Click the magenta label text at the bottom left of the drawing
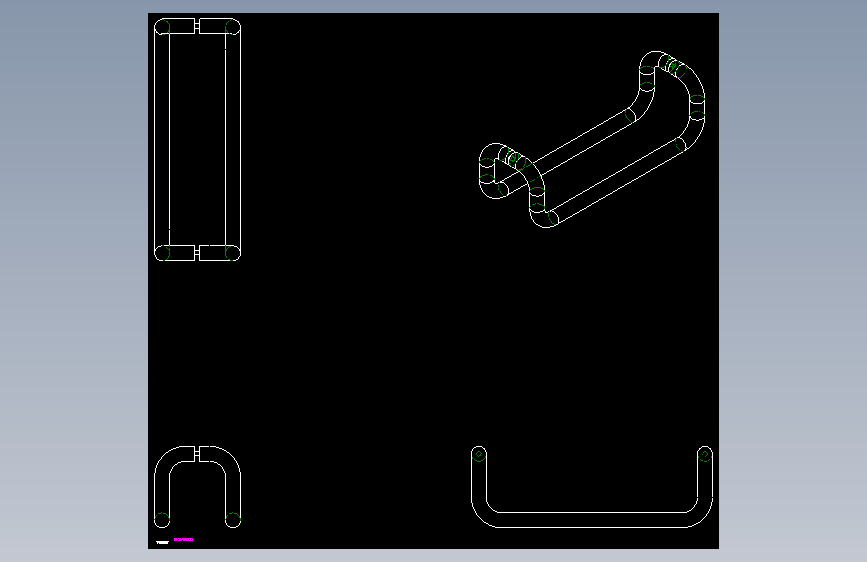The image size is (867, 562). [x=184, y=539]
